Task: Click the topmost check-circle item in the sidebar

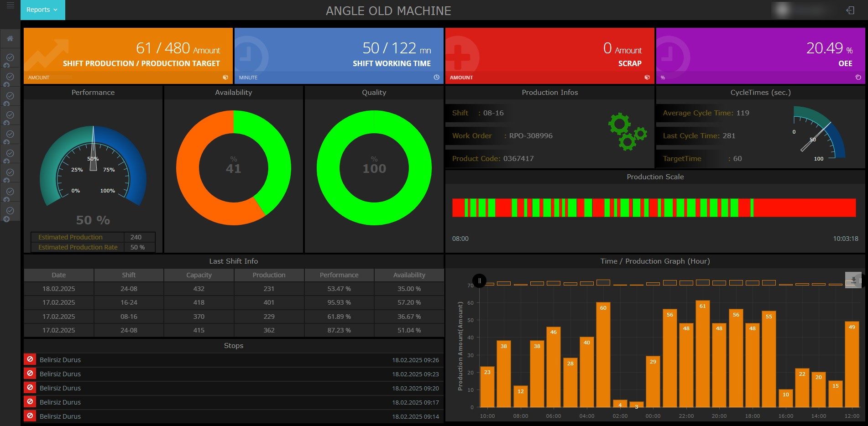Action: pos(10,58)
